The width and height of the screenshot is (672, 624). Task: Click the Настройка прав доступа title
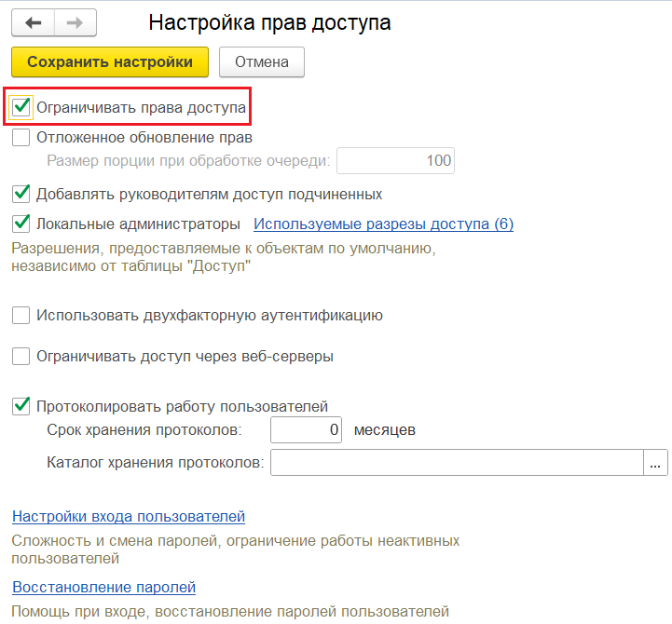(x=269, y=23)
